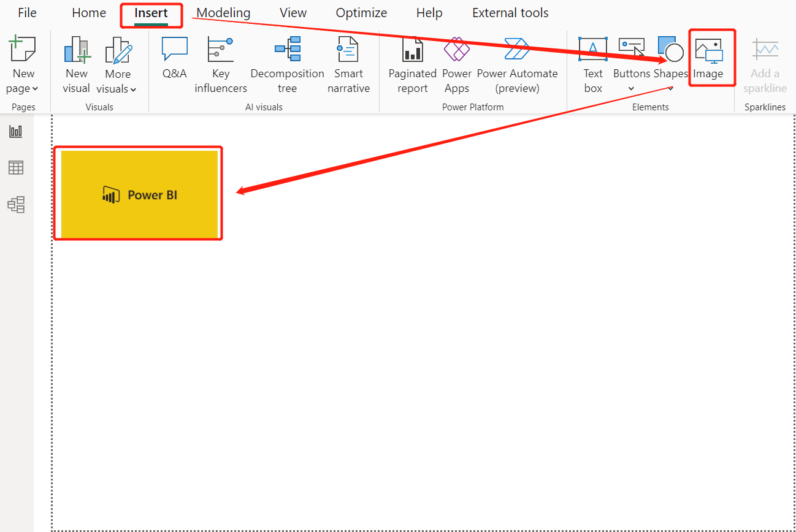Expand the New page dropdown arrow
Viewport: 796px width, 532px height.
35,89
